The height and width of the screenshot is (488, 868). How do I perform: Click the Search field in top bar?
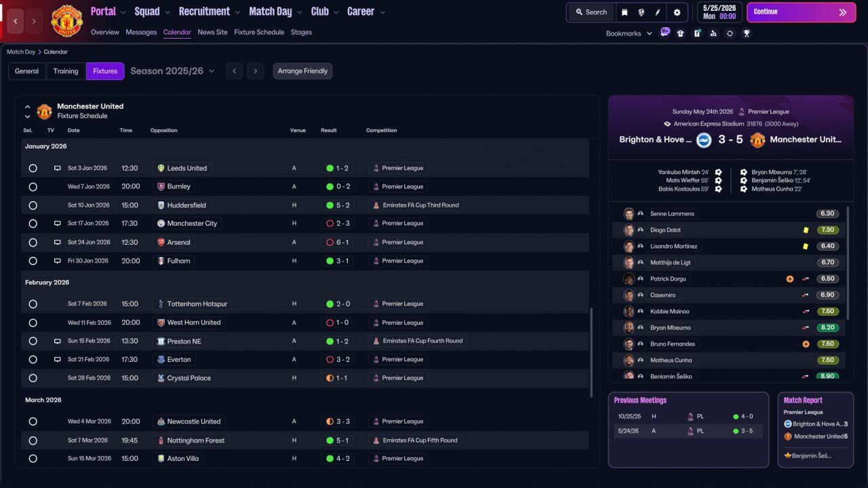click(x=591, y=12)
